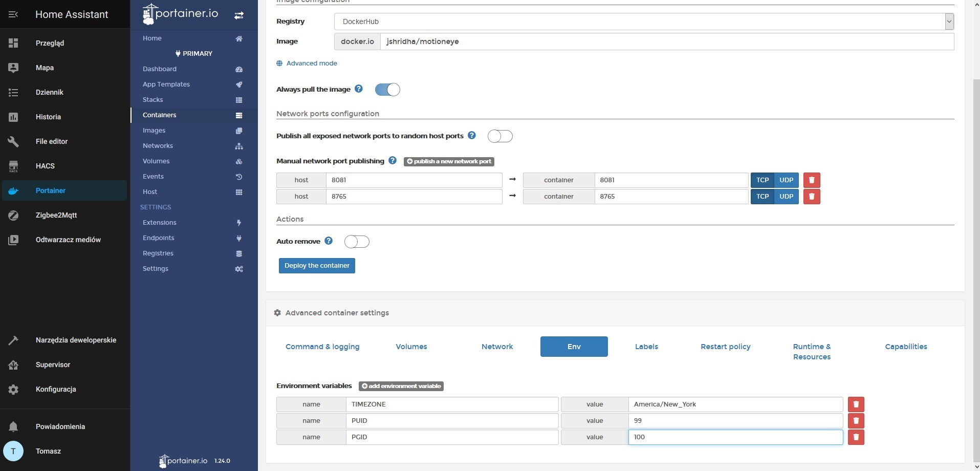Enable Auto remove for the container
This screenshot has width=980, height=471.
pyautogui.click(x=357, y=241)
